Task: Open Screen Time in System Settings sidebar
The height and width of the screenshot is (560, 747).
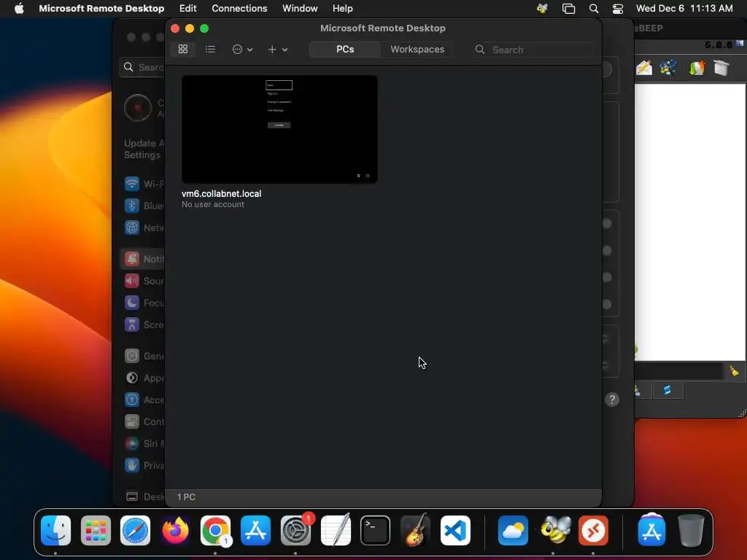Action: tap(143, 324)
